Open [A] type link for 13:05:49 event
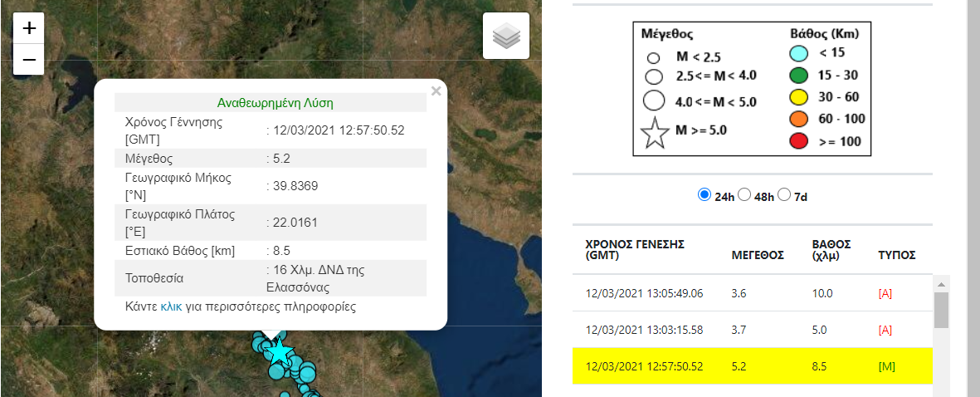 (885, 294)
